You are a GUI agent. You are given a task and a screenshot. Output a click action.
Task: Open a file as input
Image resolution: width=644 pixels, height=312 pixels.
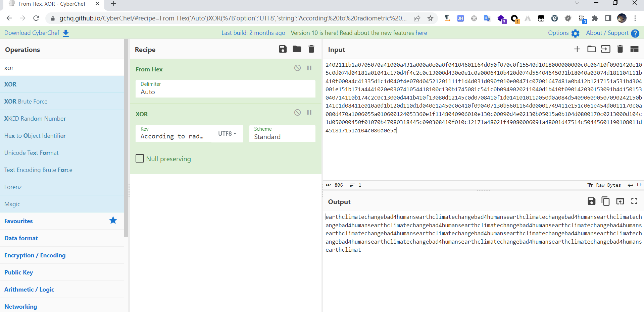(x=591, y=49)
